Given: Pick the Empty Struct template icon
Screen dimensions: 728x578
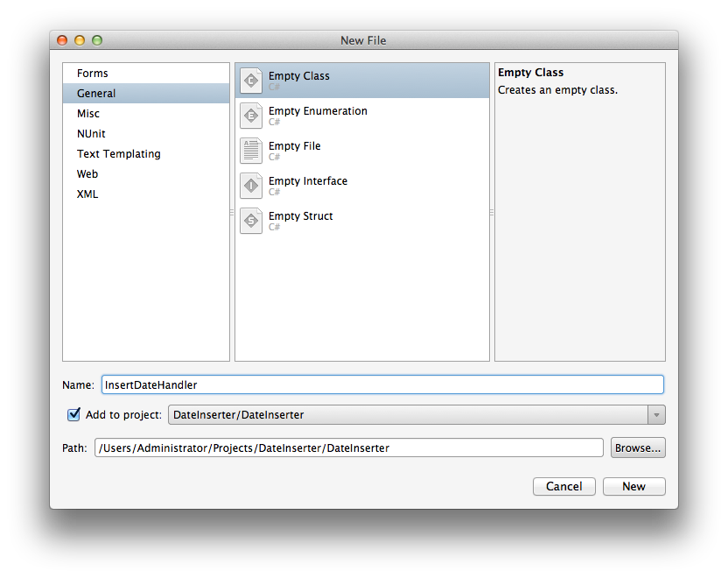Looking at the screenshot, I should pos(251,220).
